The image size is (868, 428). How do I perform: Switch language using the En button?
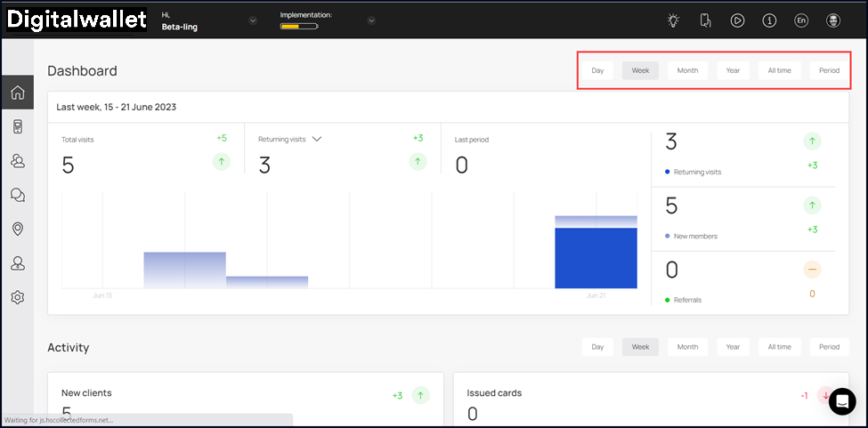click(801, 20)
